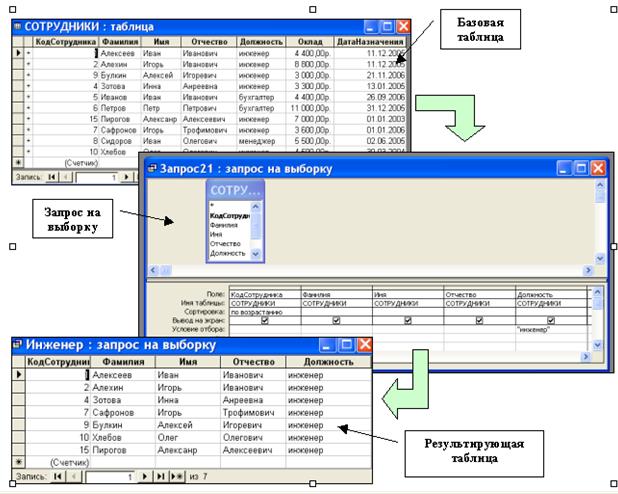
Task: Click ДатаНазначения column header in СОТРУДНИКИ table
Action: [370, 41]
